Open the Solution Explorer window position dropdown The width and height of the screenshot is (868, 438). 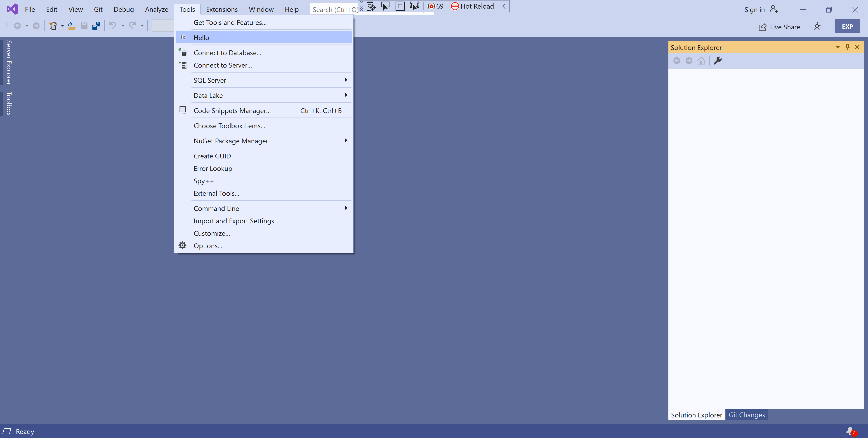pos(837,47)
